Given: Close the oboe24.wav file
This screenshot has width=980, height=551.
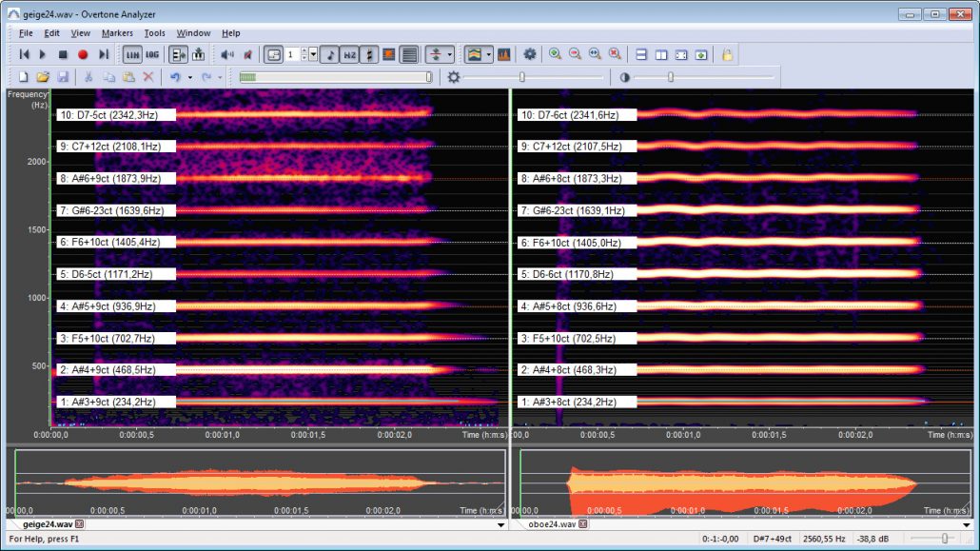Looking at the screenshot, I should coord(581,523).
